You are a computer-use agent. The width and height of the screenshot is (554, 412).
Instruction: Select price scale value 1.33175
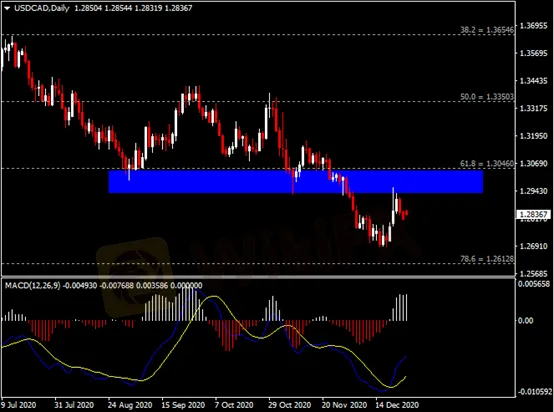coord(534,108)
